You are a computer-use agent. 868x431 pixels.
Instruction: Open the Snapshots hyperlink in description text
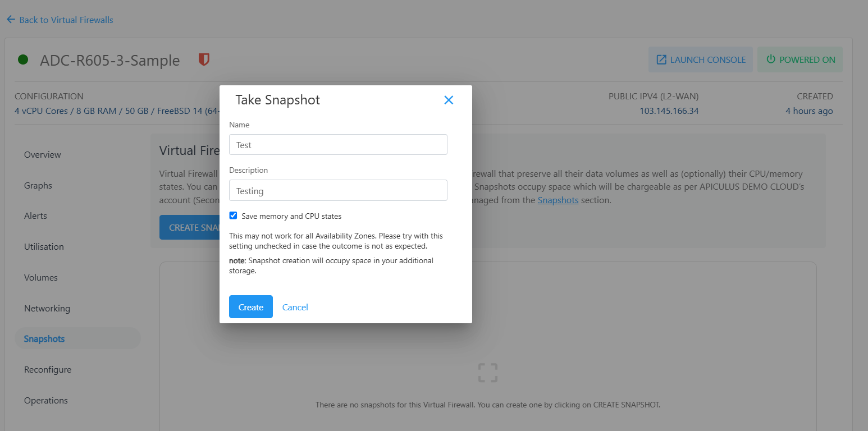558,200
